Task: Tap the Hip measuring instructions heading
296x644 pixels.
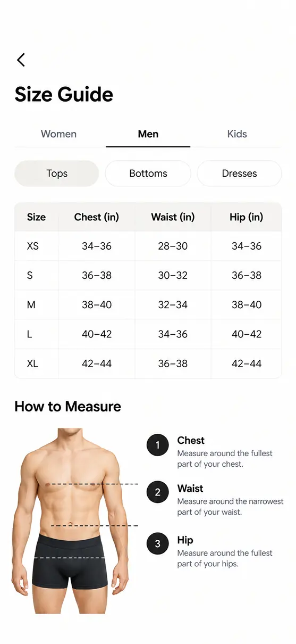Action: click(x=185, y=540)
